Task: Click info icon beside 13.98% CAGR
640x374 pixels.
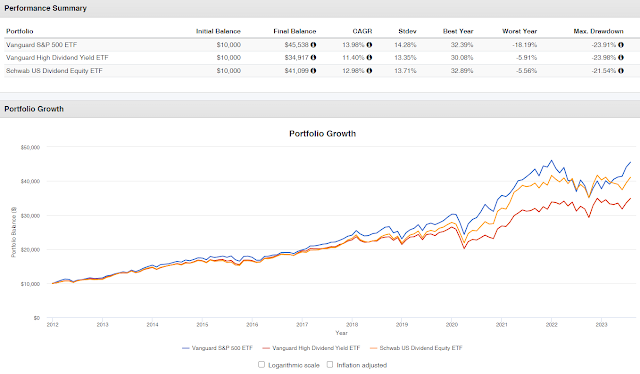Action: (x=369, y=45)
